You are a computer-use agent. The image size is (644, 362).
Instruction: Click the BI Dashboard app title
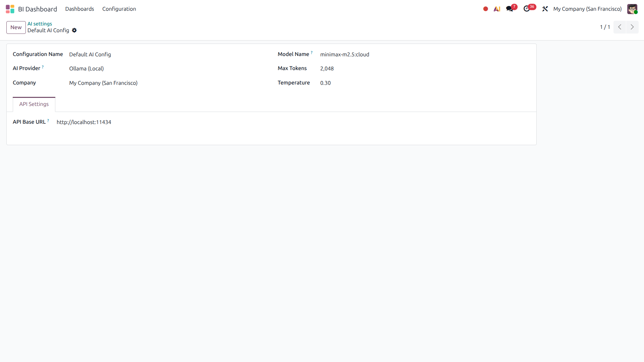[x=38, y=9]
